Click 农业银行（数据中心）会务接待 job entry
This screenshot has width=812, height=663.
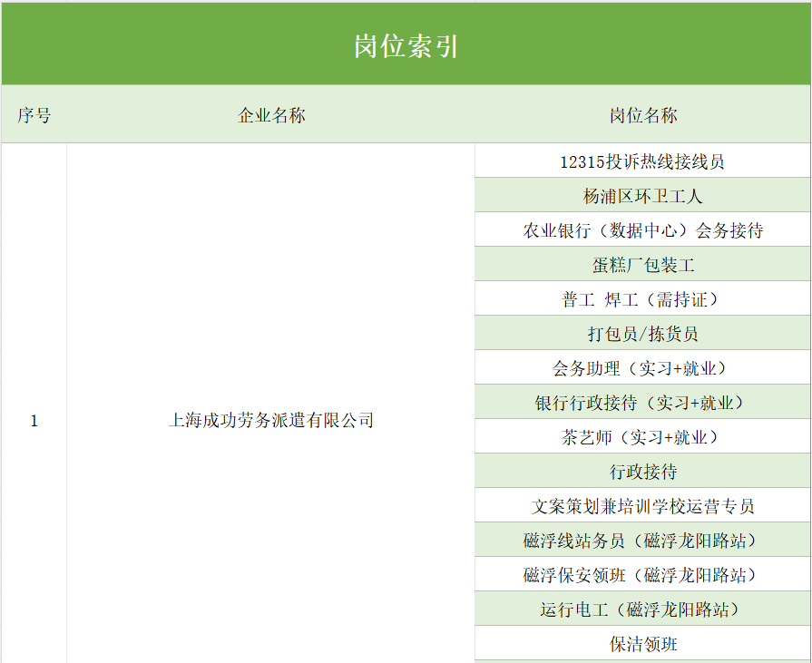[x=642, y=230]
